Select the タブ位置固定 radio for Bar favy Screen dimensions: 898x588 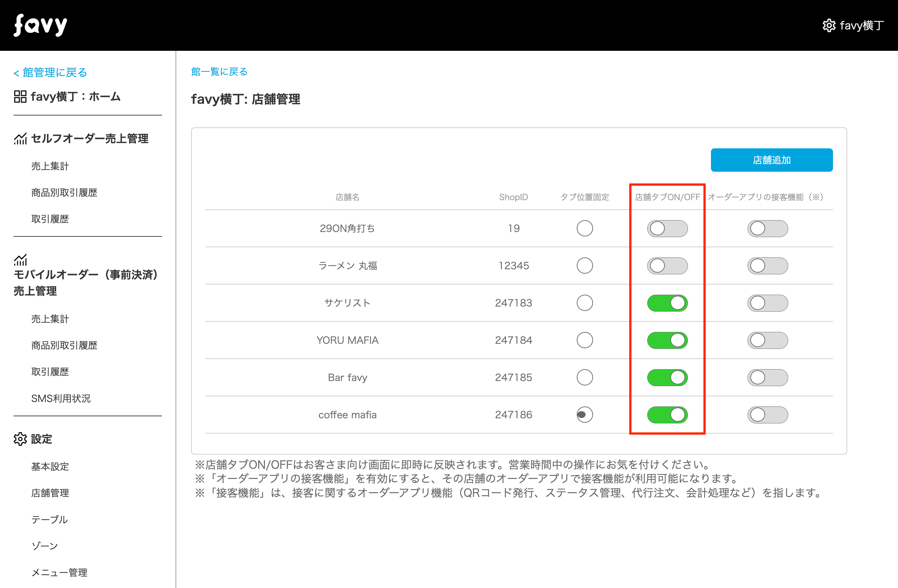point(585,377)
